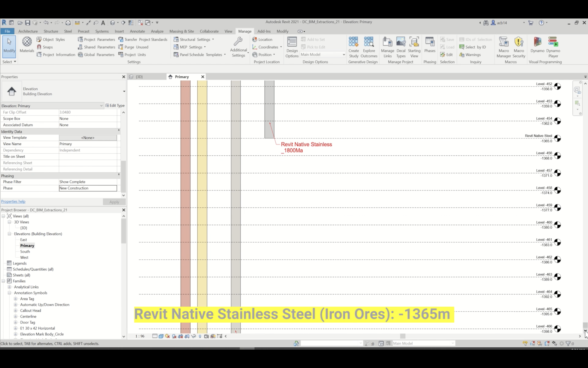Select the East elevation in Project Browser

pos(23,240)
